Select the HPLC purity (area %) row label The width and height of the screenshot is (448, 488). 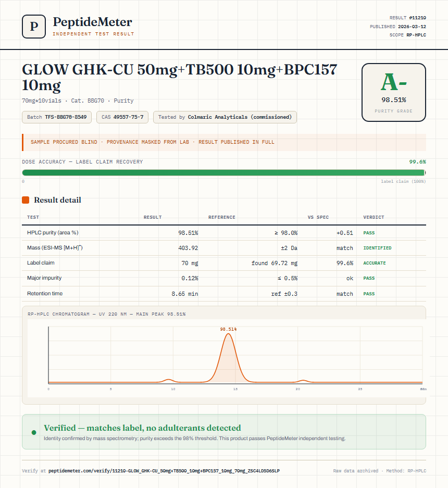[53, 232]
